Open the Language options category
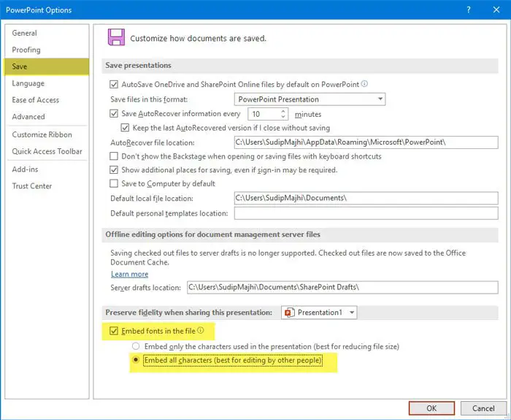 pos(47,83)
